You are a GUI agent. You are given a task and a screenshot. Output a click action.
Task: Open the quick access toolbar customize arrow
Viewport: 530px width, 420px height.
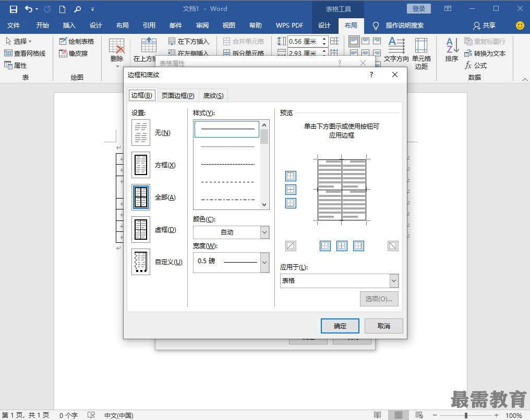click(92, 9)
